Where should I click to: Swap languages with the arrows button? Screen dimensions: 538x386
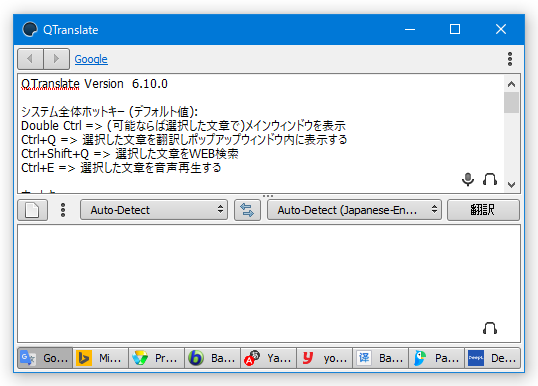point(247,210)
